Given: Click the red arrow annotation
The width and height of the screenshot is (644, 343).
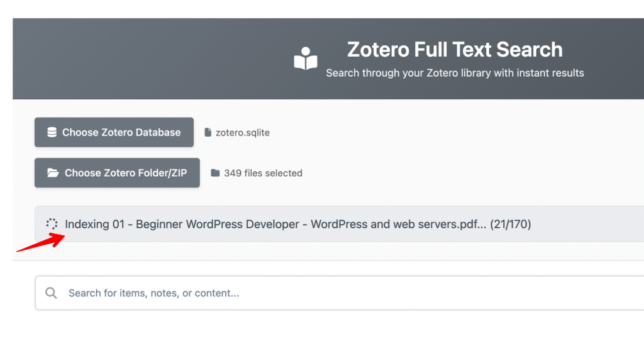Looking at the screenshot, I should click(40, 243).
